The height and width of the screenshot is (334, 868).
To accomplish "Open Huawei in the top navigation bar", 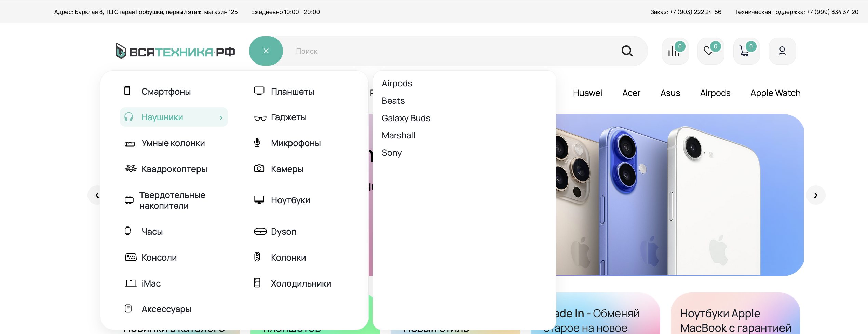I will (x=587, y=93).
